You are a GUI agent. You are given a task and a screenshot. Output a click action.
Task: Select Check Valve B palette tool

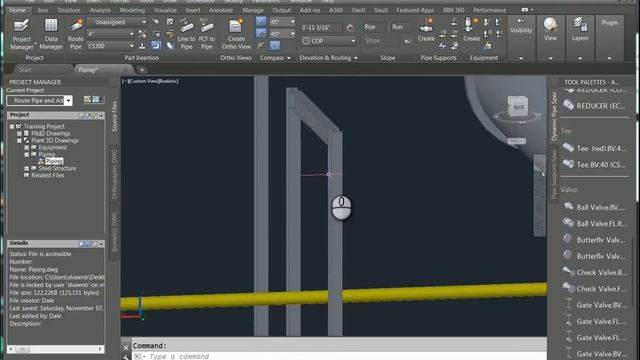click(594, 273)
